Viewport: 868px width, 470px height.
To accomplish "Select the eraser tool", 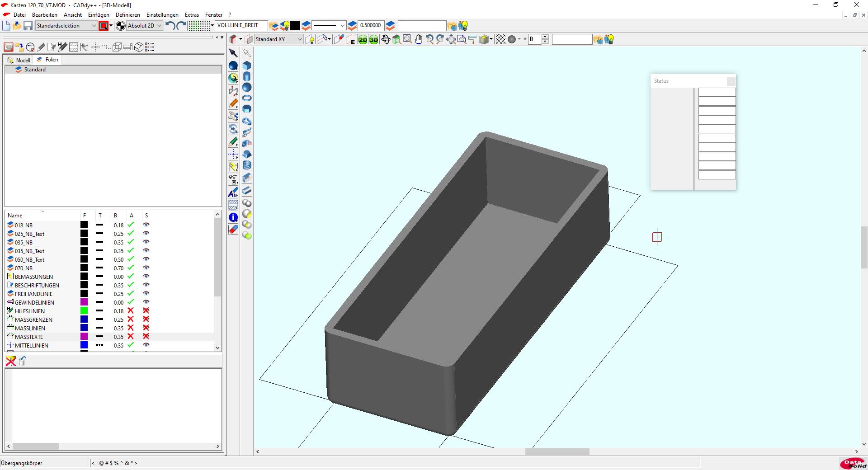I will [x=233, y=230].
